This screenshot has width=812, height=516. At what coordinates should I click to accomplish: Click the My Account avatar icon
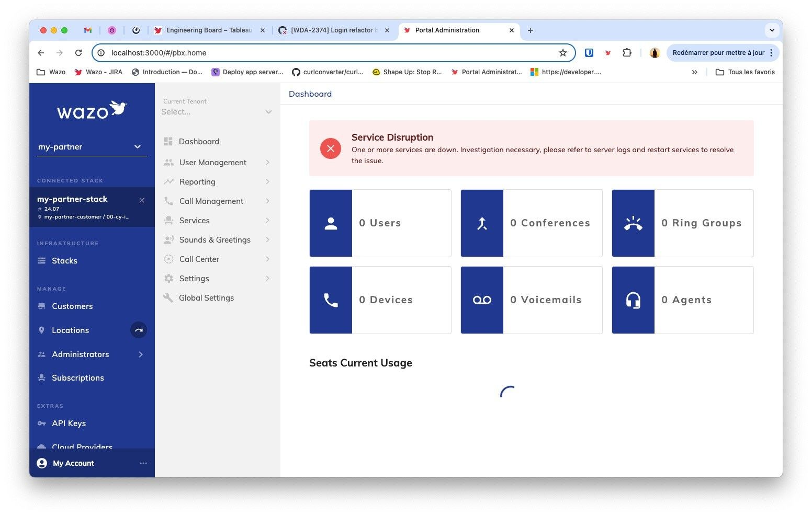(42, 463)
